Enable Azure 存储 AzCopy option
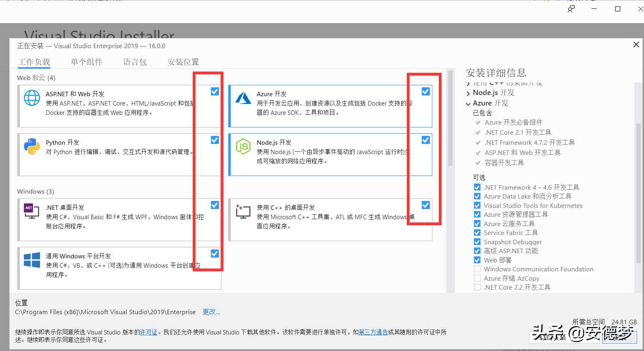The width and height of the screenshot is (644, 351). [x=477, y=278]
